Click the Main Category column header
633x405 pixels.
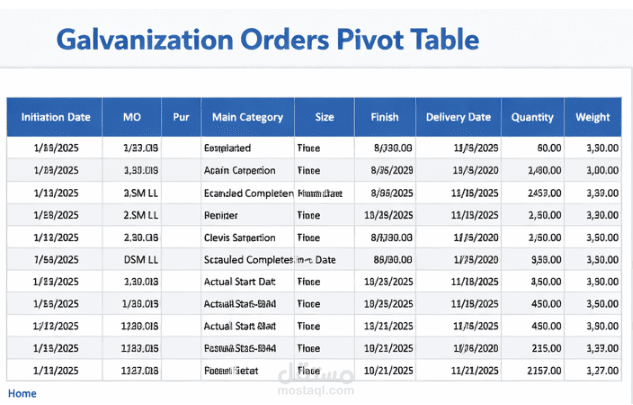(247, 117)
